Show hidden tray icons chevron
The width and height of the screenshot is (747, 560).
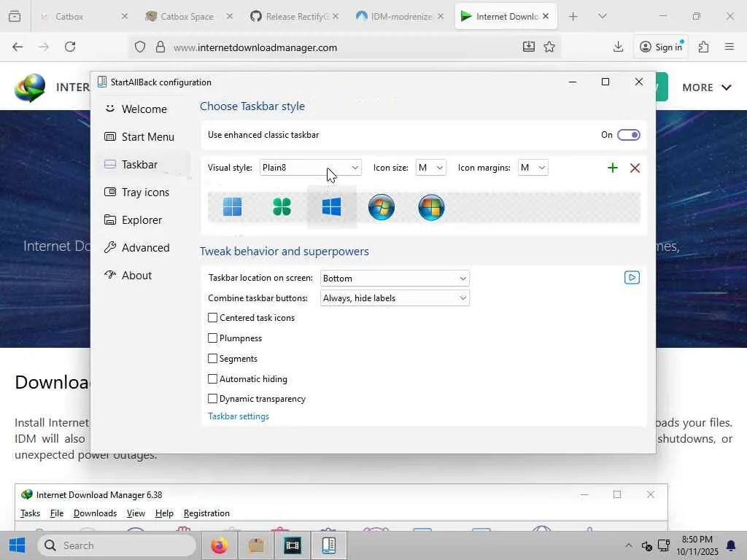pyautogui.click(x=629, y=545)
